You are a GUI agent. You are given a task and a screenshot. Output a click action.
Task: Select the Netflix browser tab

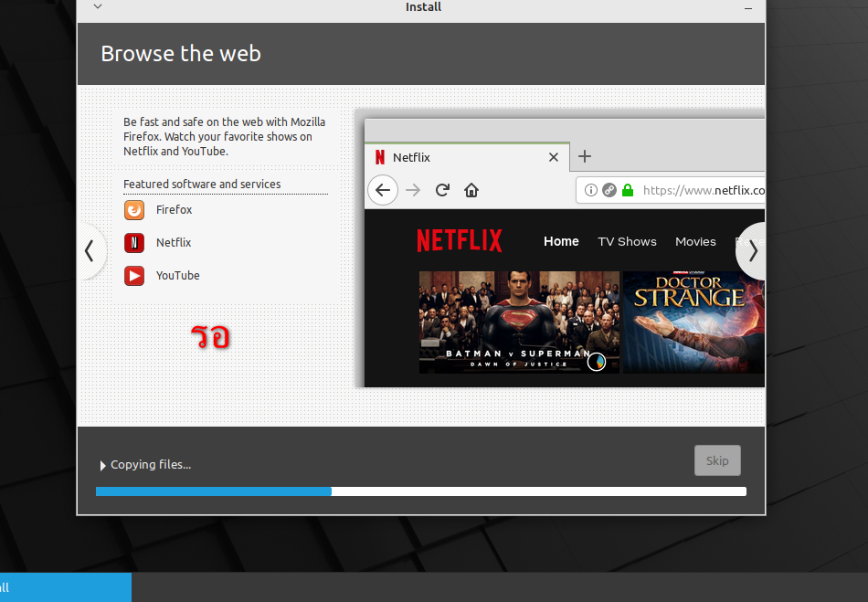[x=467, y=157]
